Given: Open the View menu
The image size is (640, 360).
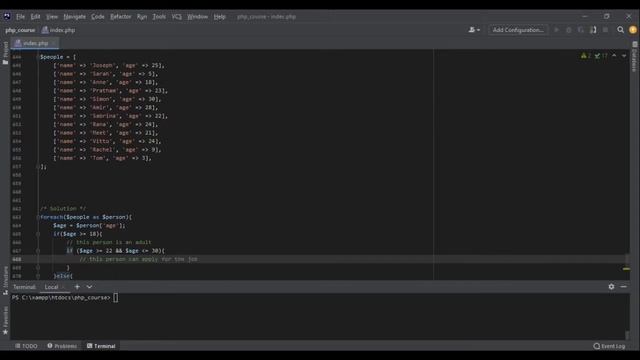Looking at the screenshot, I should 52,17.
